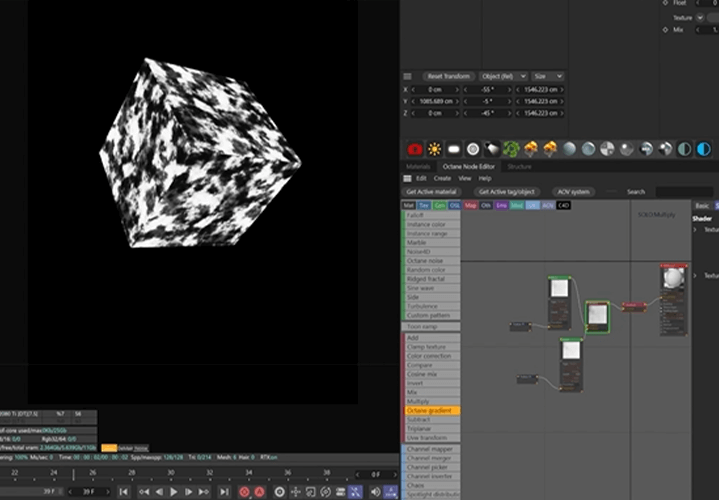Open the coordinate manager hamburger menu
The height and width of the screenshot is (500, 719).
407,76
